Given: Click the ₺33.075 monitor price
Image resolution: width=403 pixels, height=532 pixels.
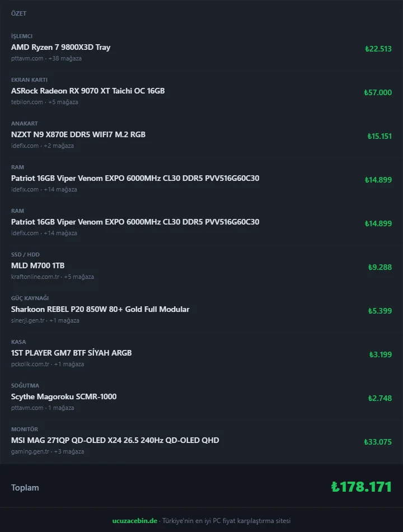Looking at the screenshot, I should pyautogui.click(x=378, y=442).
